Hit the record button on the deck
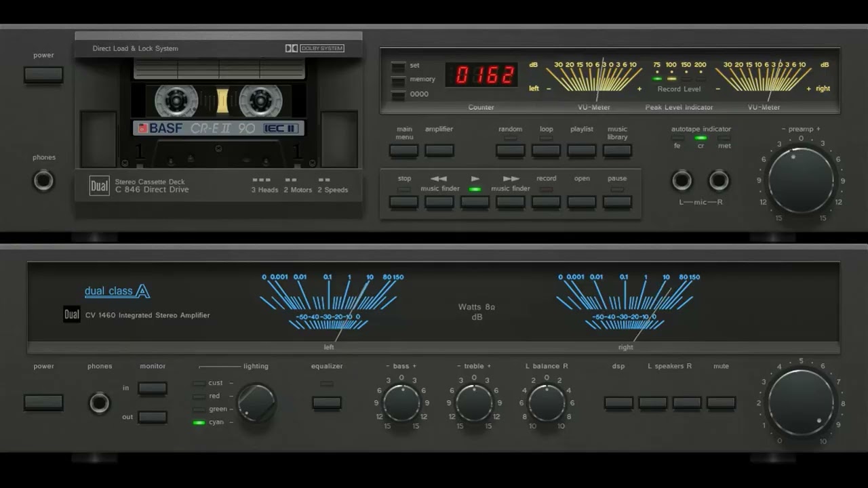 546,202
